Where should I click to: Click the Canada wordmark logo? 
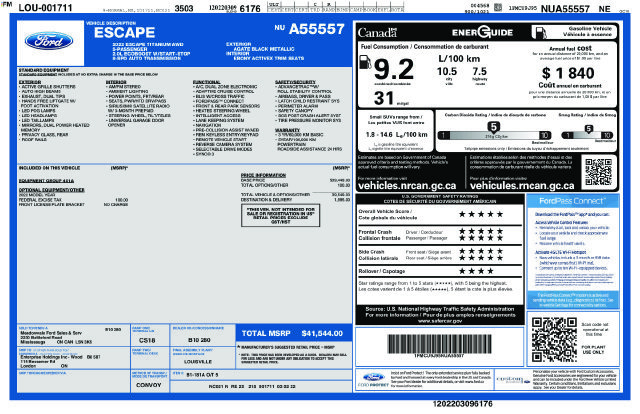point(378,32)
